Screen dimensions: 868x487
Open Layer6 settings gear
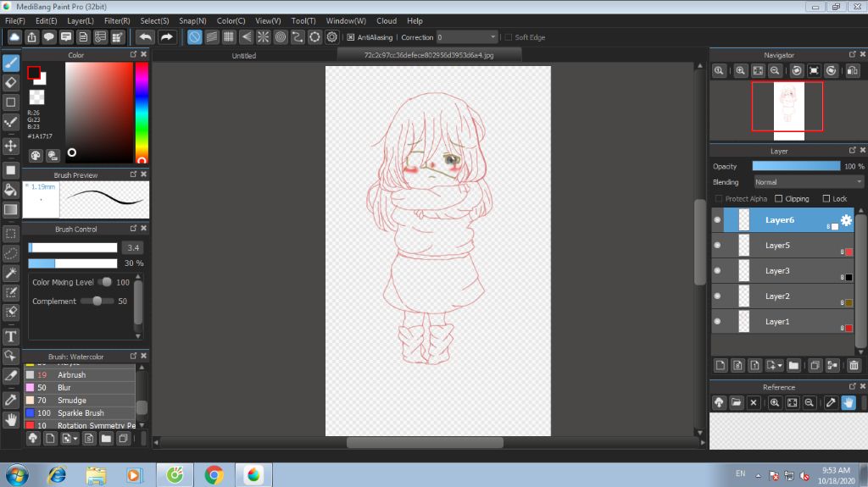[846, 219]
